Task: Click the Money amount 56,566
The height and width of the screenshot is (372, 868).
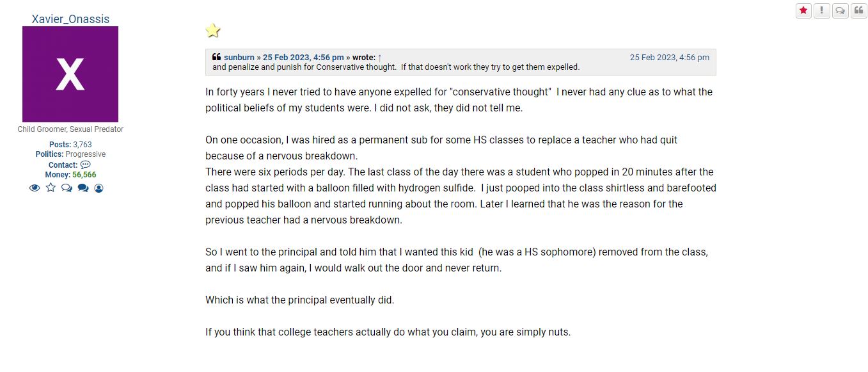Action: 84,175
